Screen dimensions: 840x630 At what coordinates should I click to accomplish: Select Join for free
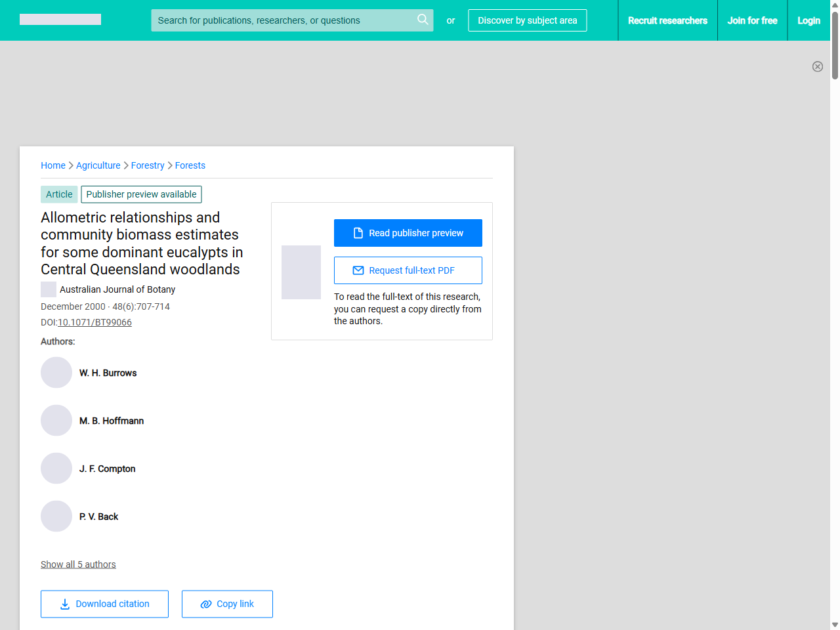(x=752, y=20)
